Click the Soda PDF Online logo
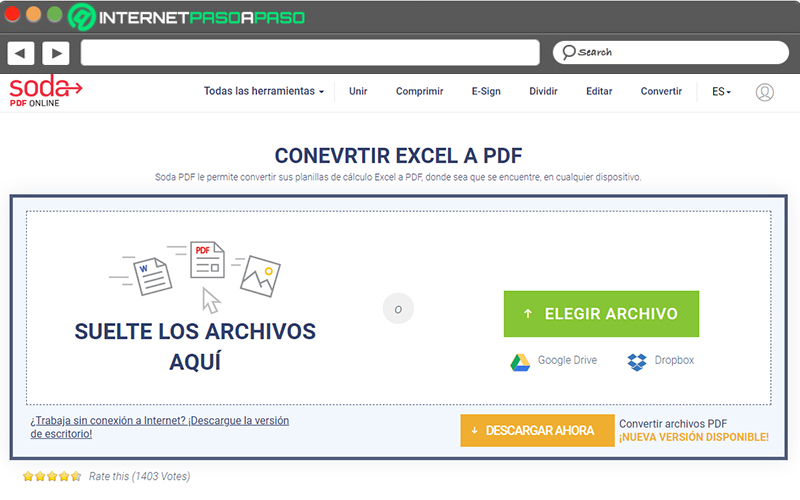The height and width of the screenshot is (500, 800). point(46,91)
